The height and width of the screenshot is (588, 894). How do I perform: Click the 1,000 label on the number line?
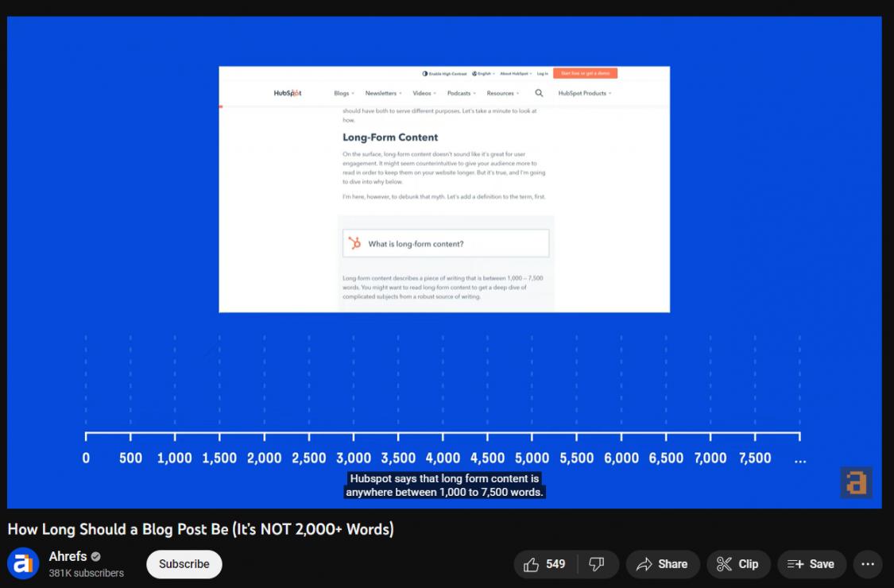tap(175, 458)
